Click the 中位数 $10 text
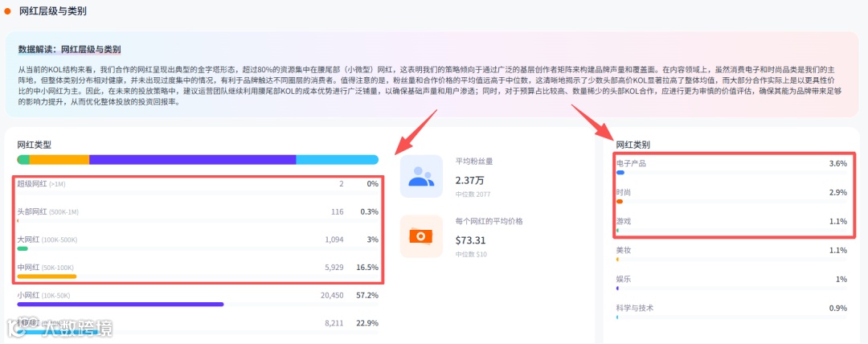Viewport: 868px width, 344px height. point(470,254)
